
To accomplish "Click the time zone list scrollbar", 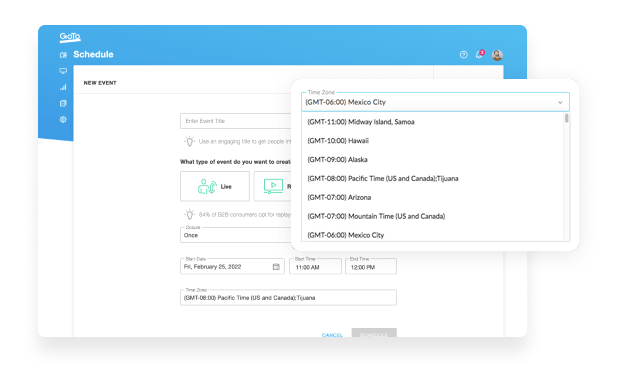I will (567, 118).
